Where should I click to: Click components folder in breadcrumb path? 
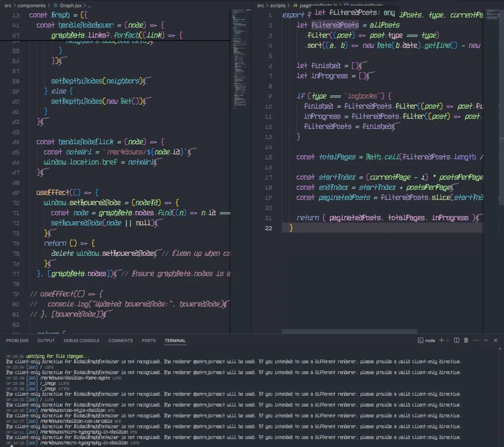click(31, 5)
